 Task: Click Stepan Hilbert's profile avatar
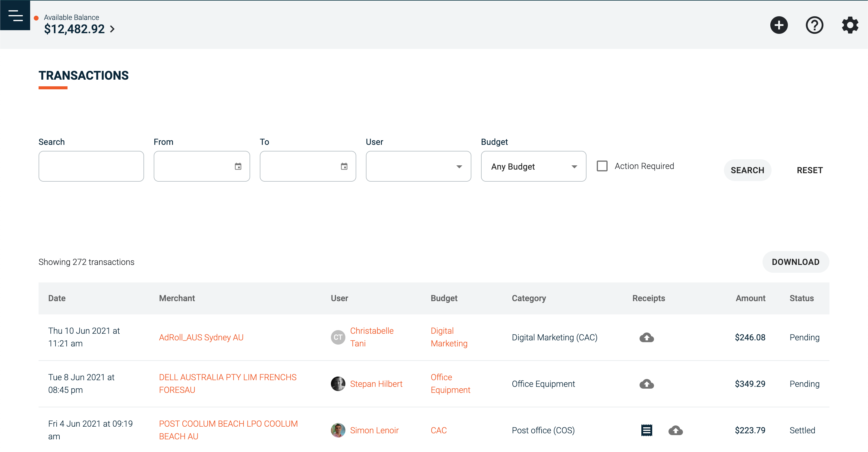[x=338, y=384]
